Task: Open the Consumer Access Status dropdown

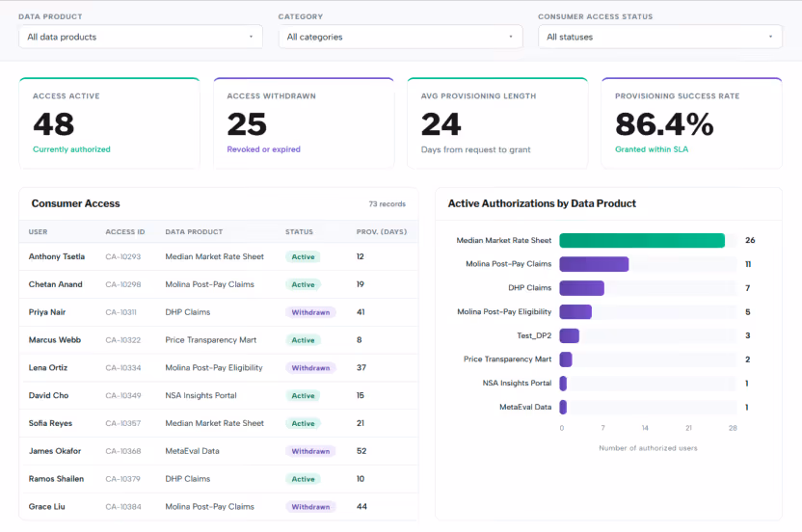Action: tap(659, 37)
